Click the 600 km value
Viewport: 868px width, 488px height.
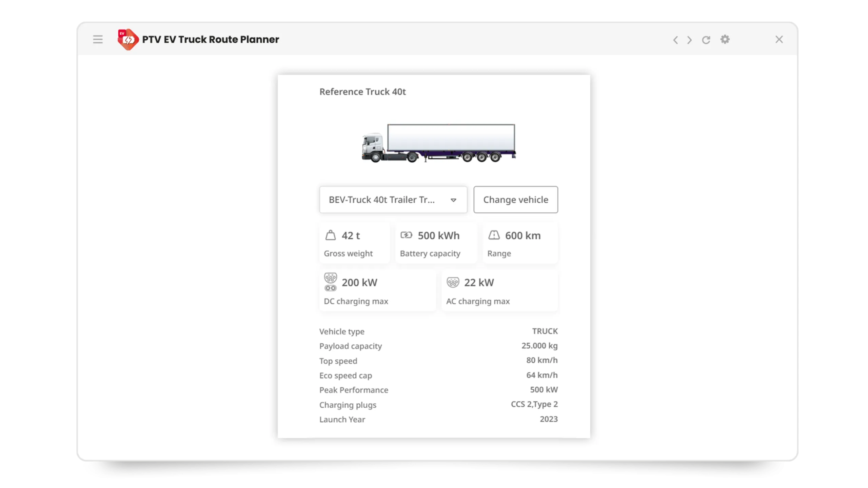coord(523,236)
